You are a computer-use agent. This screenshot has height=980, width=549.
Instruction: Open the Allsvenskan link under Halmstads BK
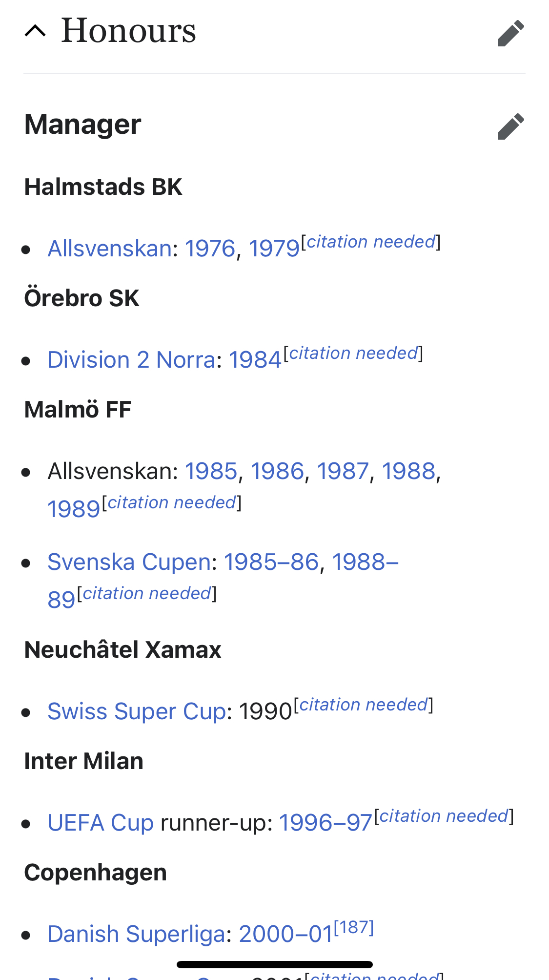[x=109, y=249]
